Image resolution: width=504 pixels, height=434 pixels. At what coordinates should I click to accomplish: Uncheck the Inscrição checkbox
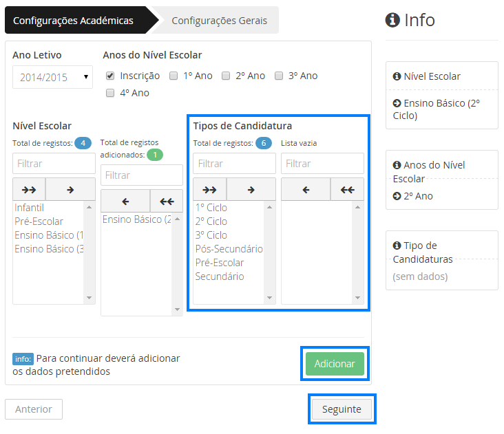pyautogui.click(x=110, y=76)
